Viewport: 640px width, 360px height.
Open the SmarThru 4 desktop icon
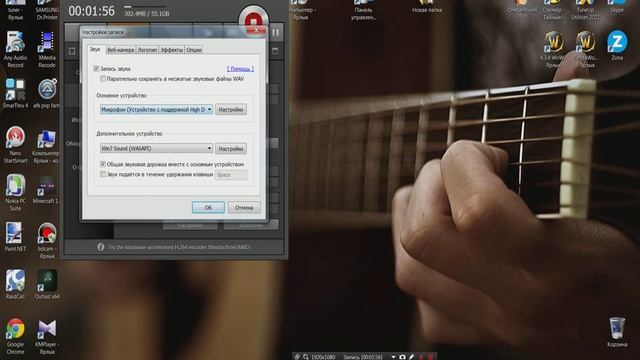[15, 93]
